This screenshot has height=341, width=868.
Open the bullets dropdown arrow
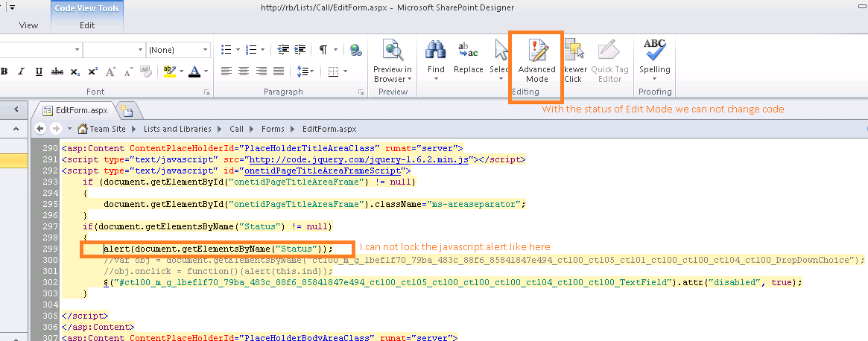(x=238, y=50)
